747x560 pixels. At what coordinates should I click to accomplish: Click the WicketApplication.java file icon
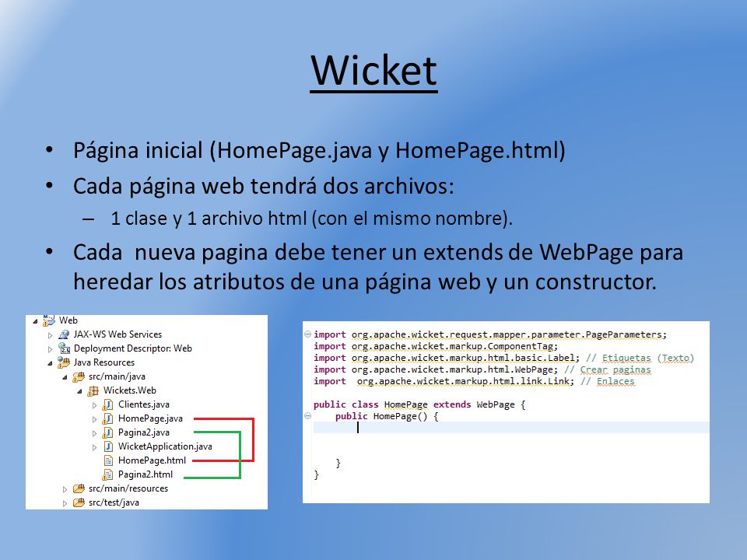(108, 446)
